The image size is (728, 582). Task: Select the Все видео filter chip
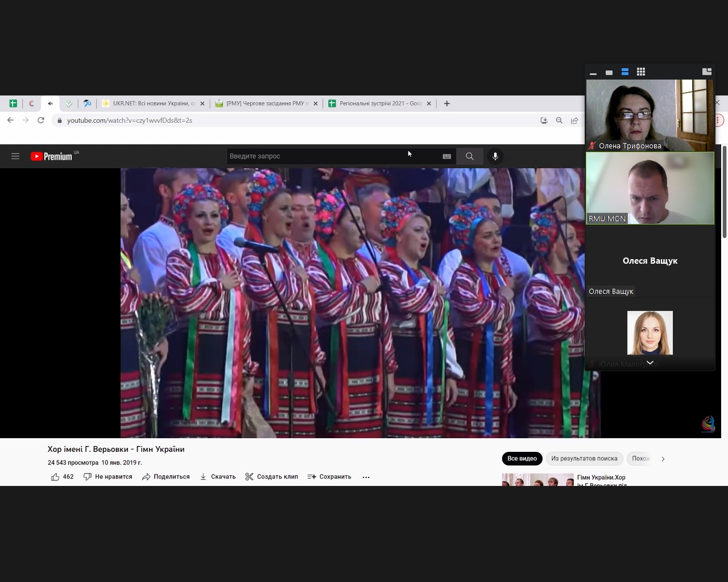click(522, 459)
